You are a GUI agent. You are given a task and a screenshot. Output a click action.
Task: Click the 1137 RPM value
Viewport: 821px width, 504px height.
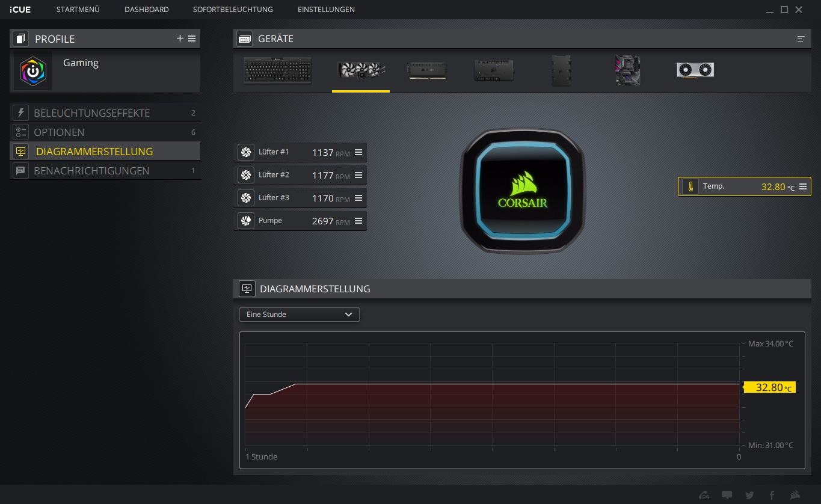(x=331, y=153)
